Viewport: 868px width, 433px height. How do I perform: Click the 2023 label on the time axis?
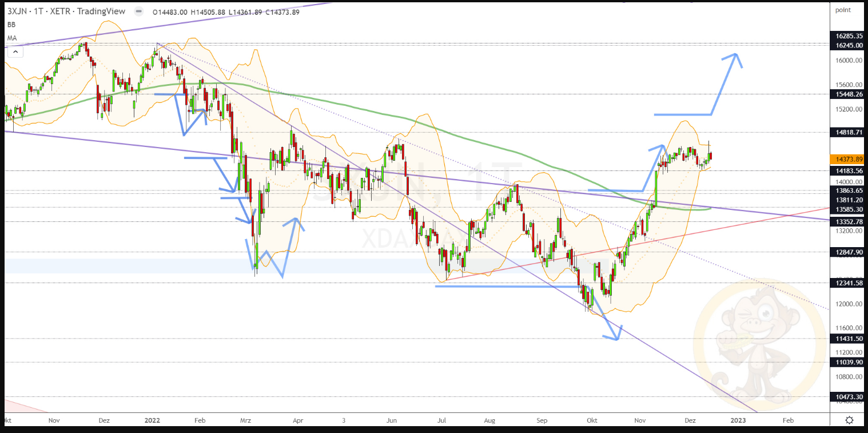tap(738, 420)
